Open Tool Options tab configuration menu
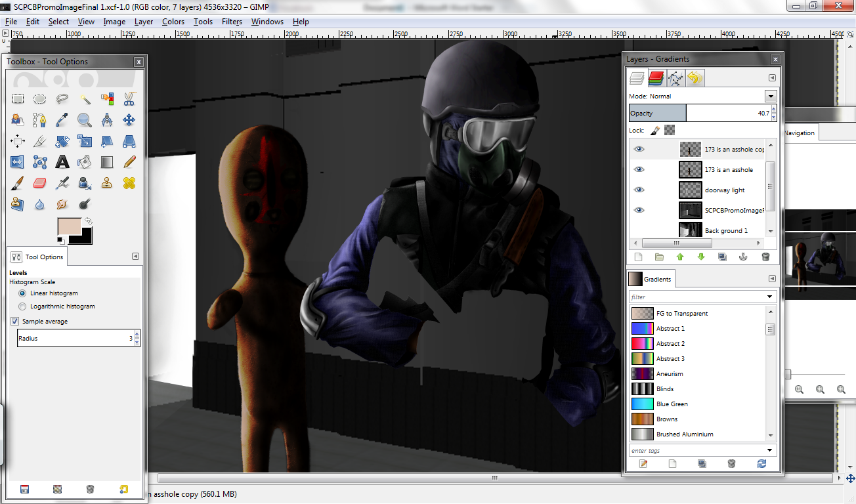Viewport: 856px width, 504px height. point(135,257)
